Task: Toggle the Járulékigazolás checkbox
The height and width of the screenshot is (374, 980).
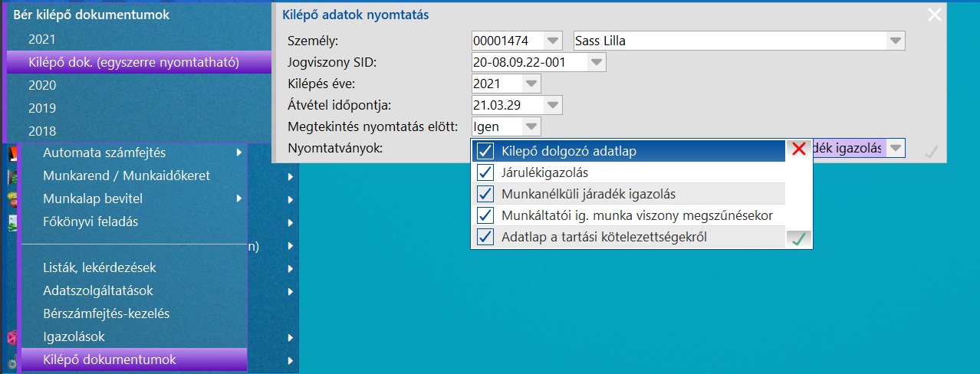Action: click(x=485, y=172)
